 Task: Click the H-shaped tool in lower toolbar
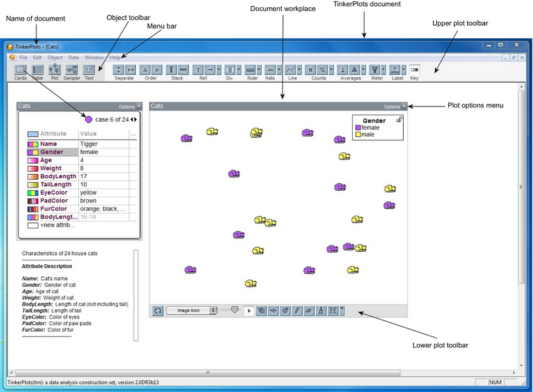(333, 311)
